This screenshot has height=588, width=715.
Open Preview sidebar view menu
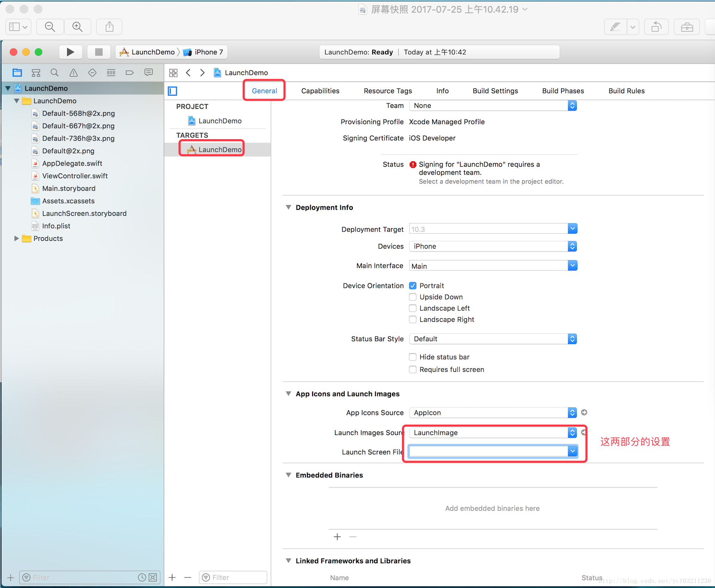point(18,27)
